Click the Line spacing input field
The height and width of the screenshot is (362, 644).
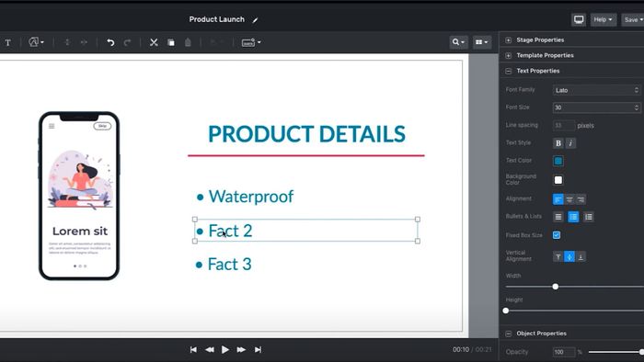(x=563, y=126)
